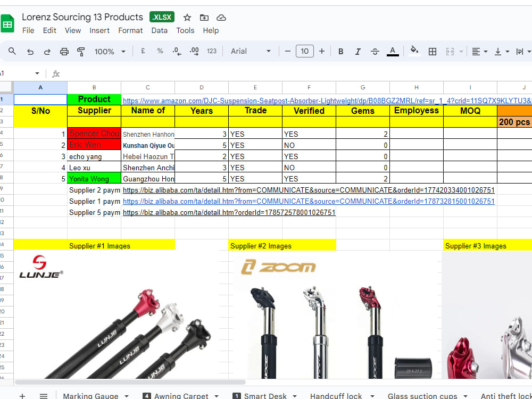
Task: Open the Print dialog
Action: point(64,51)
